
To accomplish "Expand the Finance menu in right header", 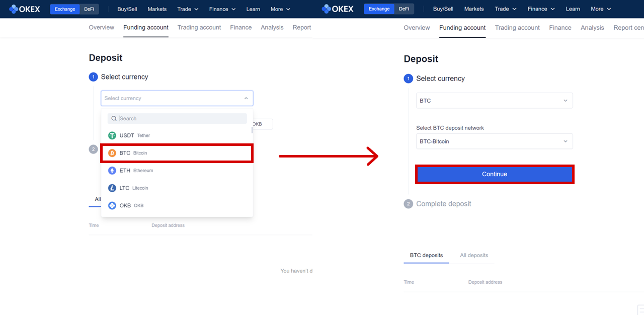I will click(541, 9).
